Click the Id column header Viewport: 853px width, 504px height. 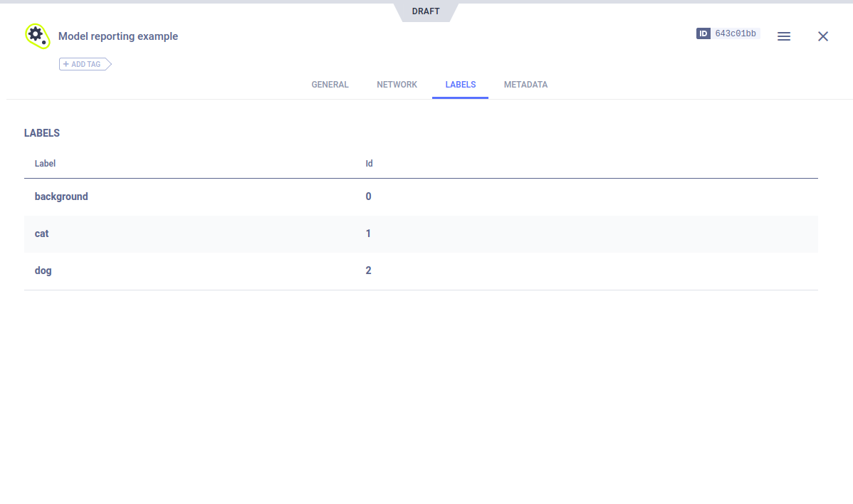click(369, 164)
